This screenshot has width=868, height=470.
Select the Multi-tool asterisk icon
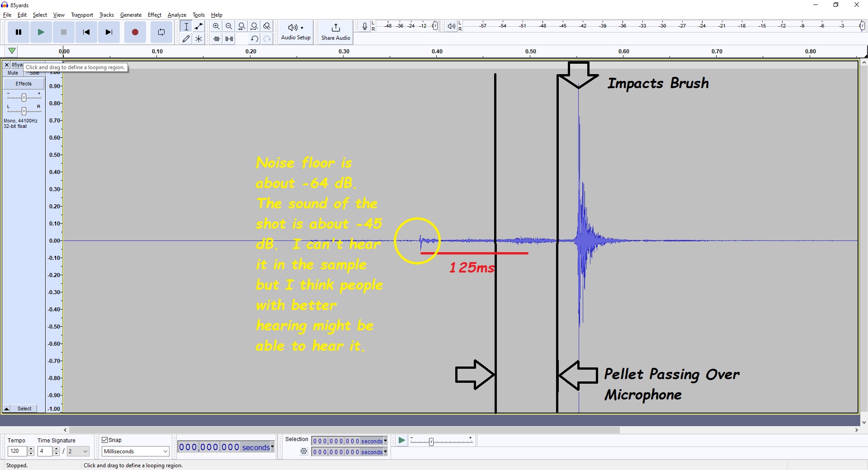tap(199, 39)
